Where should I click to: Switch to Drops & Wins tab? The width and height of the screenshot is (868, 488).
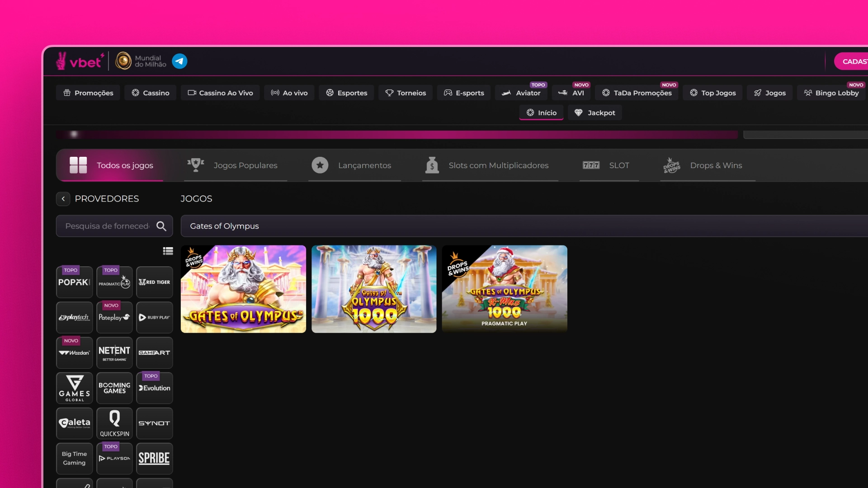(x=708, y=165)
